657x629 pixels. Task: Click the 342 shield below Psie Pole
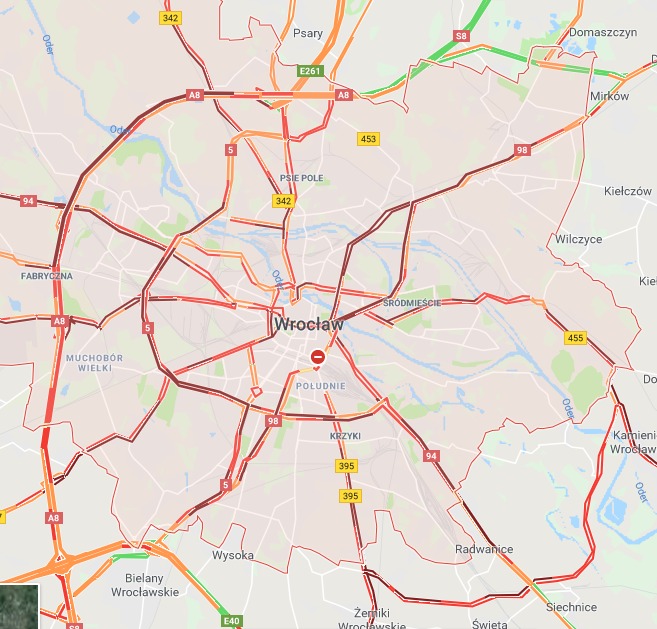[284, 201]
